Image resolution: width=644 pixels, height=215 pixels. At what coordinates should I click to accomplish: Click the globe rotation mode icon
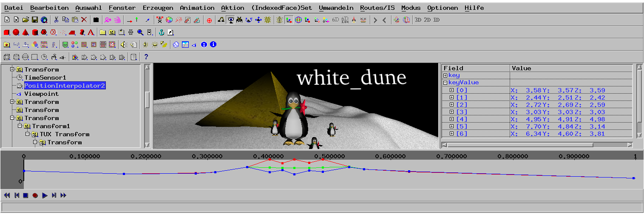pyautogui.click(x=298, y=20)
